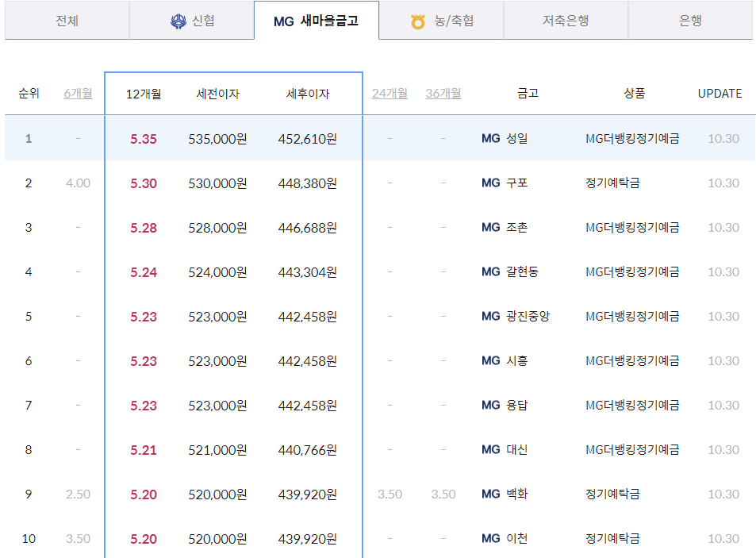Viewport: 756px width, 558px height.
Task: Click the 12개월 column header
Action: click(x=144, y=94)
